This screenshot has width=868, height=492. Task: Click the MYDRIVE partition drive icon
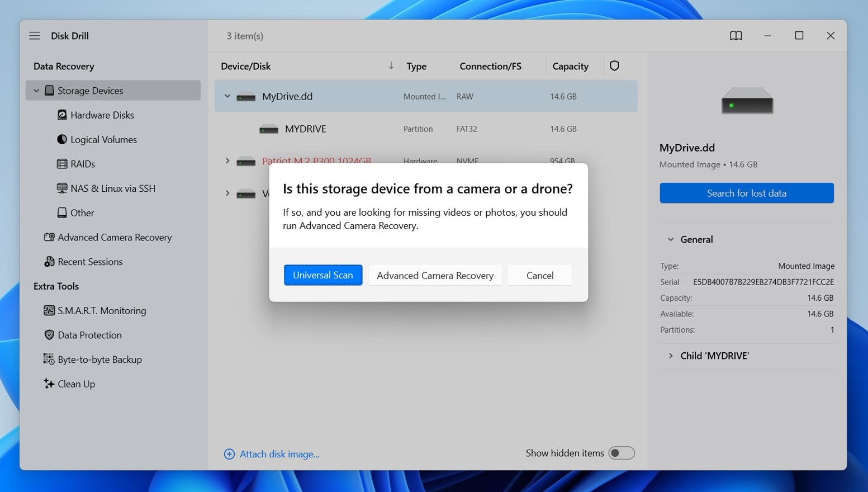[x=269, y=129]
